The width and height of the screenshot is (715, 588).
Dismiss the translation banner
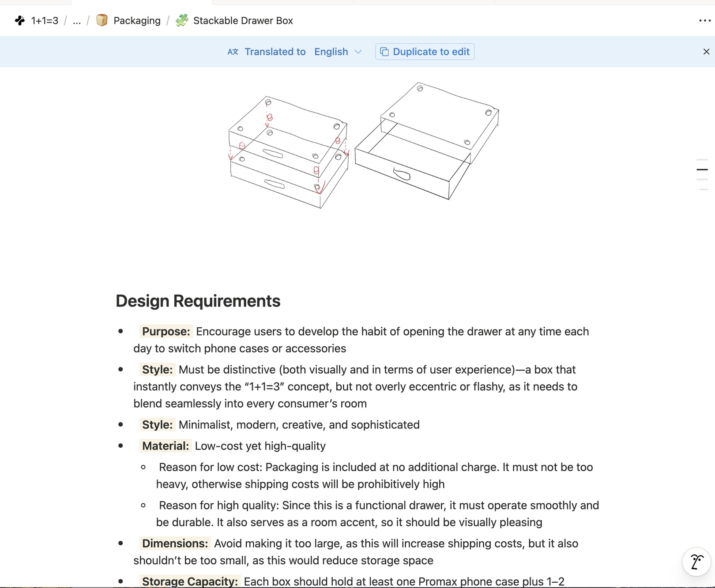tap(706, 52)
